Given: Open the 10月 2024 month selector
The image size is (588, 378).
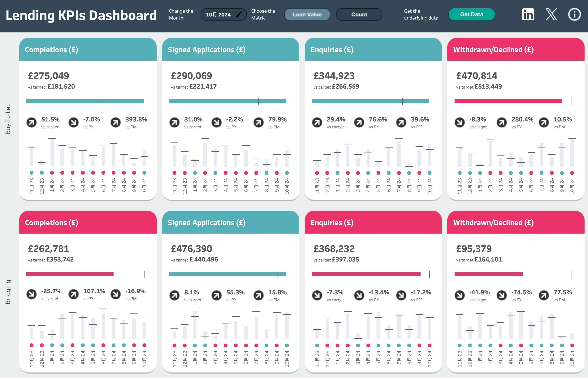Looking at the screenshot, I should (x=218, y=15).
